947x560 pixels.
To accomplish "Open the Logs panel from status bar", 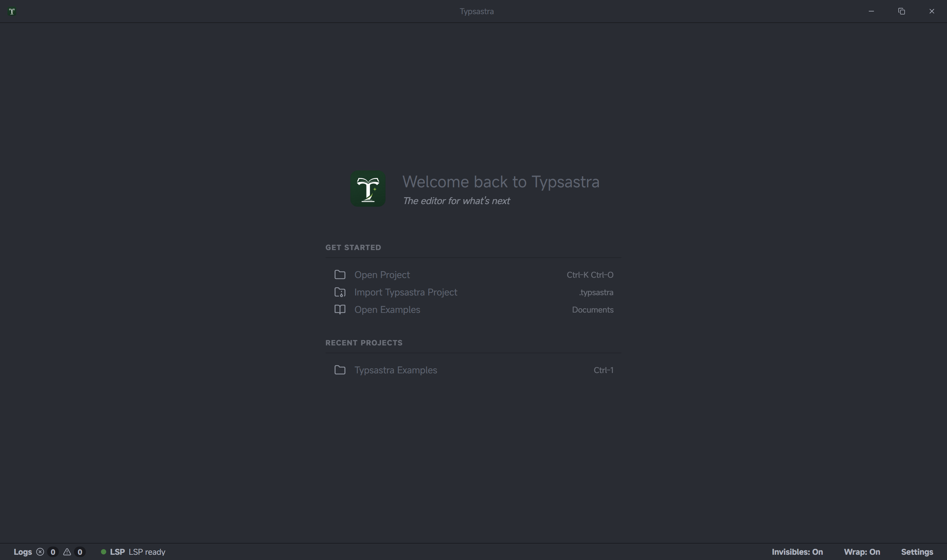I will 23,552.
